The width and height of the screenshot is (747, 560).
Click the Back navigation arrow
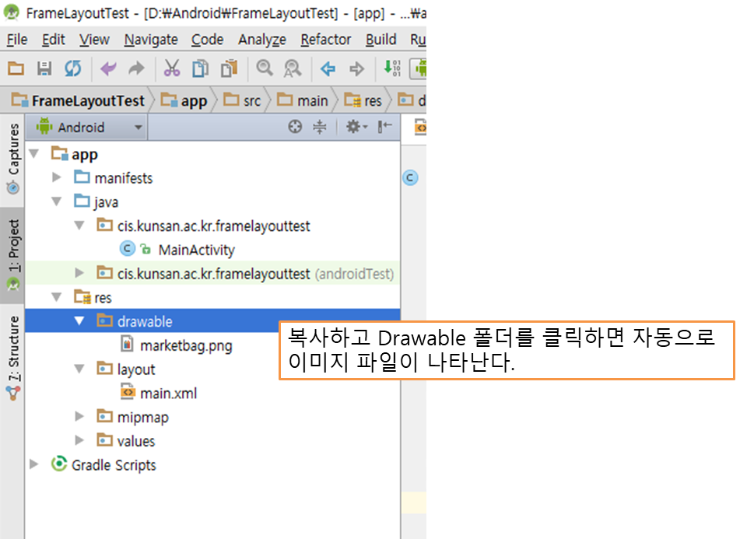tap(328, 69)
